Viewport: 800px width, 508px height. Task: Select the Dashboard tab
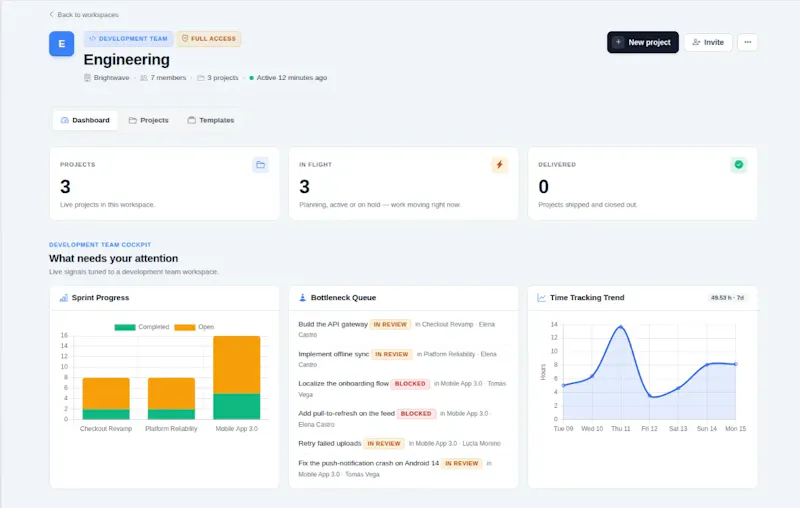[x=85, y=120]
